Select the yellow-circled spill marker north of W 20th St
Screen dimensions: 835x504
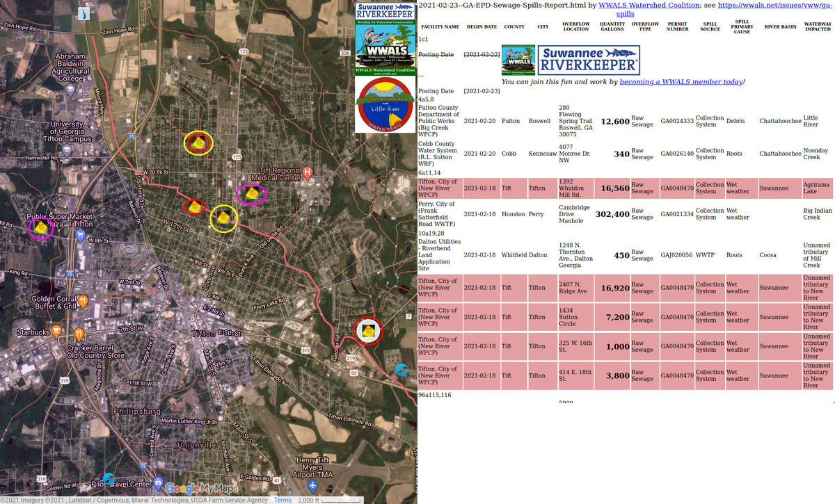pyautogui.click(x=199, y=143)
